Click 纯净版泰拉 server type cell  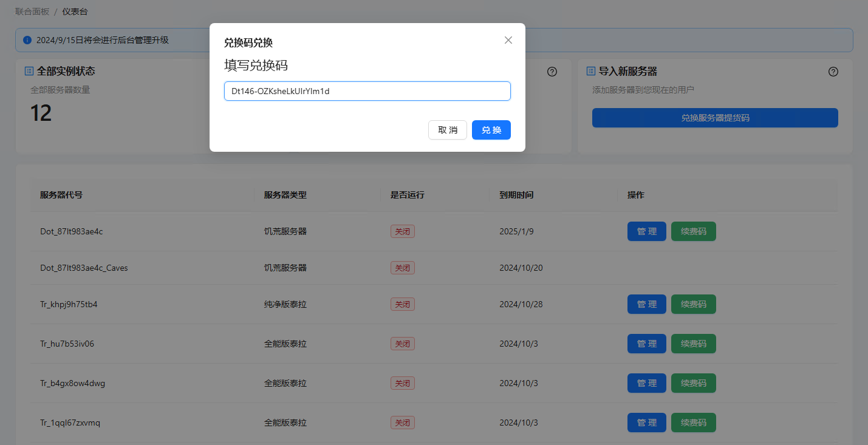(285, 304)
